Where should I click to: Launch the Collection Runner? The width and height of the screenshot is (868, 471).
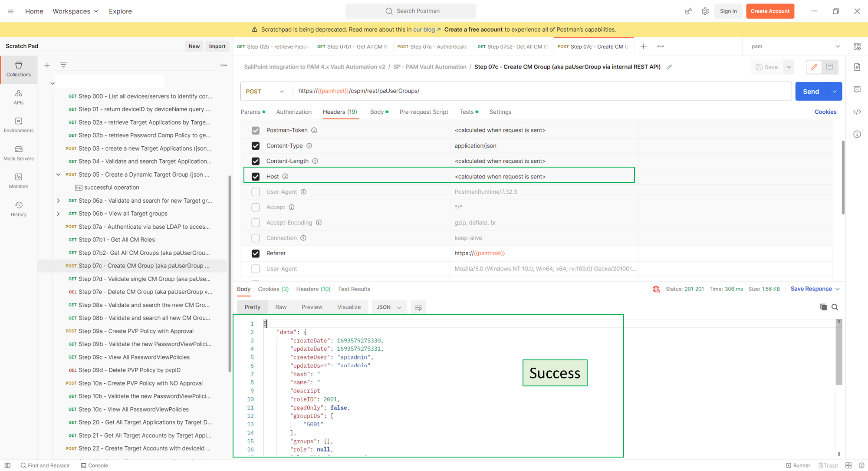799,465
